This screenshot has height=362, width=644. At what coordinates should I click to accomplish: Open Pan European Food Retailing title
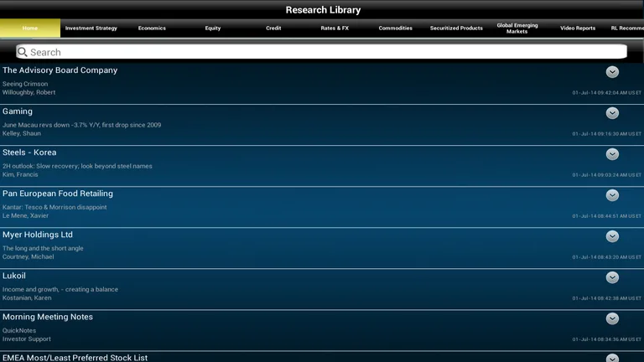pos(58,194)
